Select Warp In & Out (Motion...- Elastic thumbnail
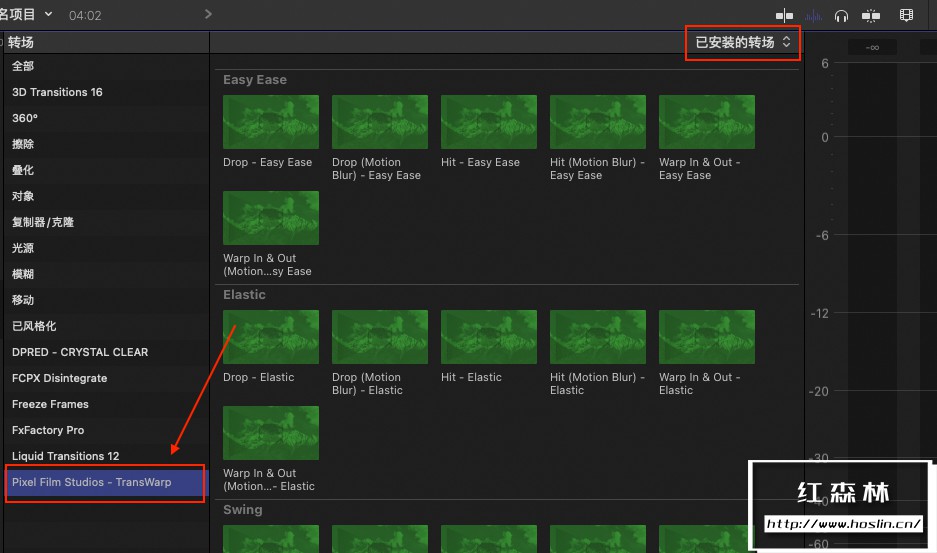 (x=271, y=433)
